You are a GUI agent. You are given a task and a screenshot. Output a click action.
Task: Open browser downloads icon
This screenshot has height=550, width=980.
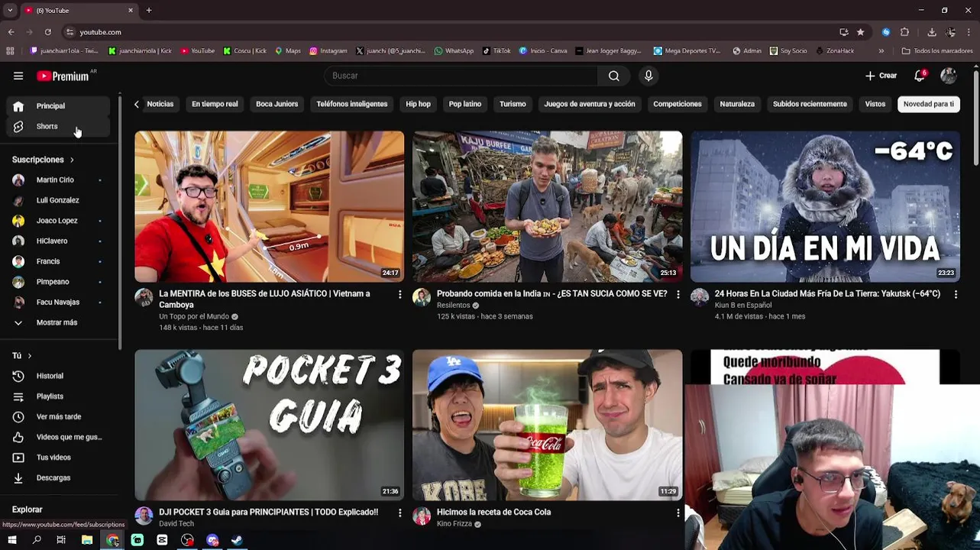pos(932,32)
